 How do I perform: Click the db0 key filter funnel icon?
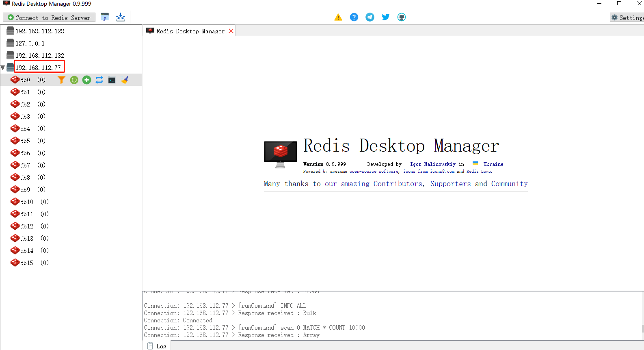tap(61, 80)
